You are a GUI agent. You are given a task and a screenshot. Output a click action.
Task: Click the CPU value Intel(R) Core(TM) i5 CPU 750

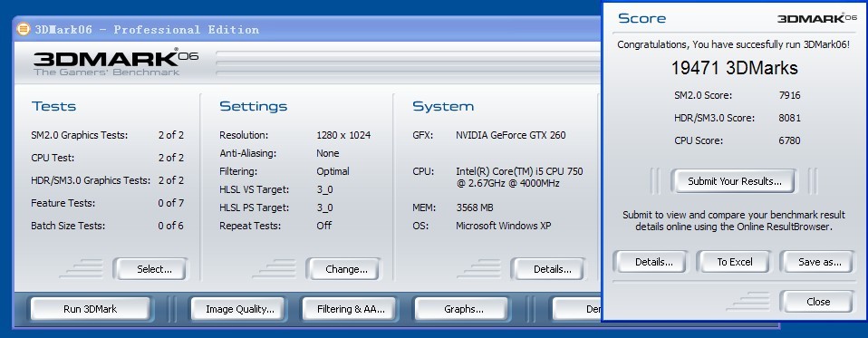coord(519,171)
